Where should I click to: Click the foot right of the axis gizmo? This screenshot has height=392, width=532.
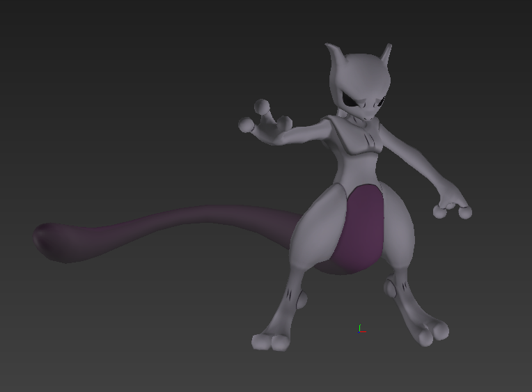pyautogui.click(x=433, y=331)
